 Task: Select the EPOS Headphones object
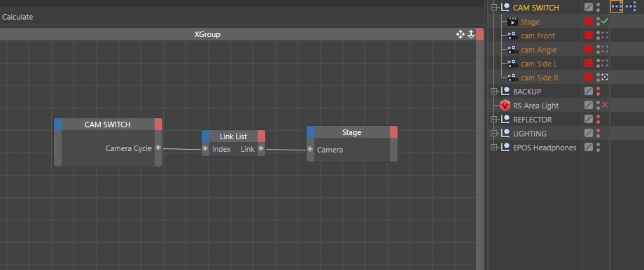(x=545, y=148)
